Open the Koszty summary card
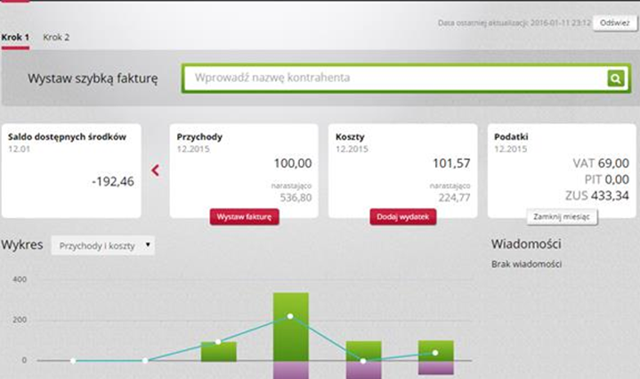This screenshot has width=640, height=379. point(402,171)
